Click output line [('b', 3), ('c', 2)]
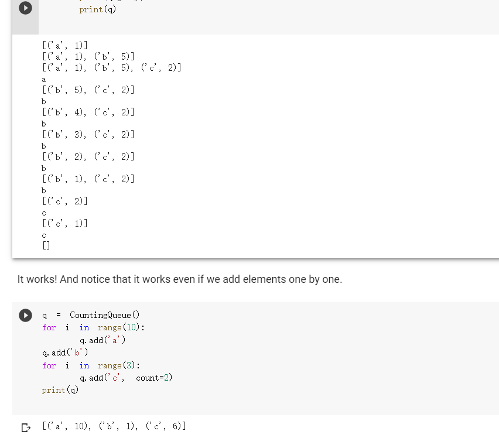499x448 pixels. click(x=88, y=134)
